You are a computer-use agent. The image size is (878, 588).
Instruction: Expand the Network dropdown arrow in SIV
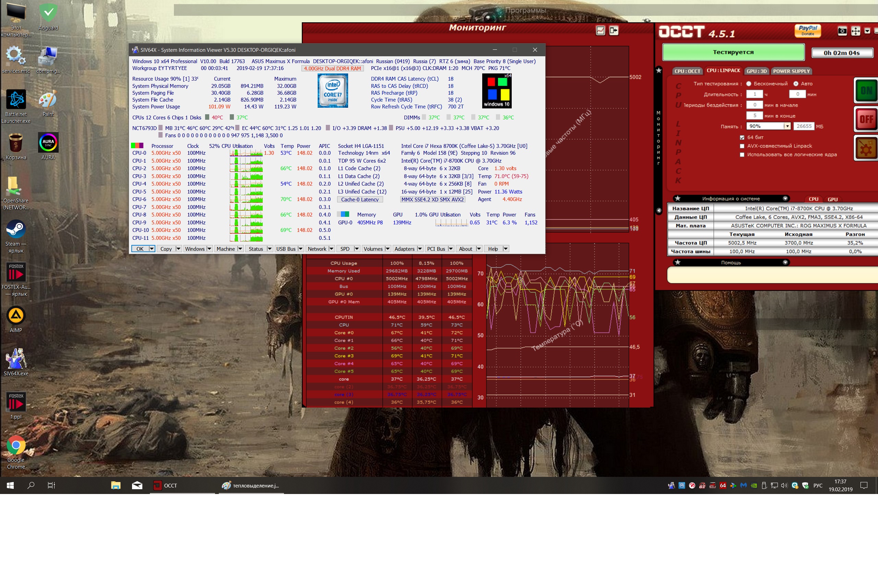(x=331, y=249)
